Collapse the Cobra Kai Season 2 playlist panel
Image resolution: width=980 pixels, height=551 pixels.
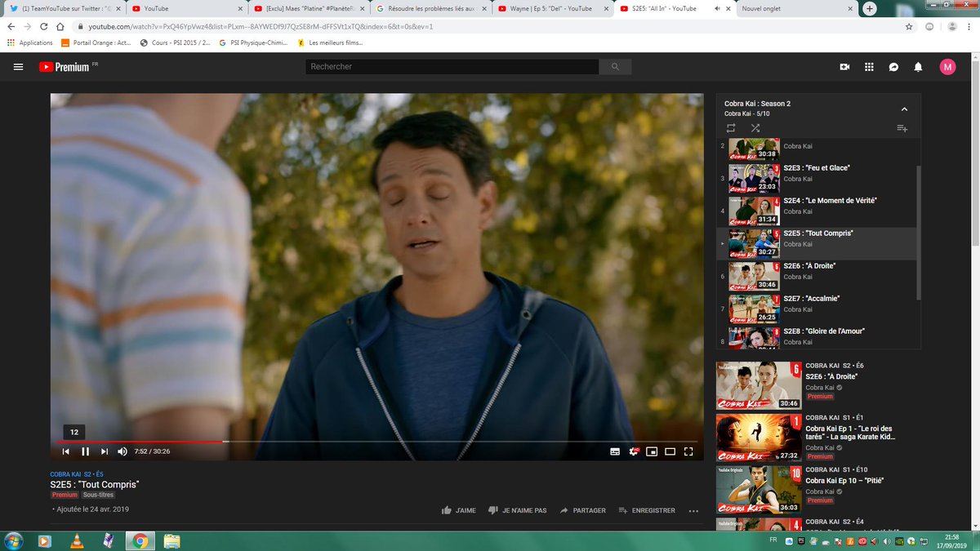point(904,109)
